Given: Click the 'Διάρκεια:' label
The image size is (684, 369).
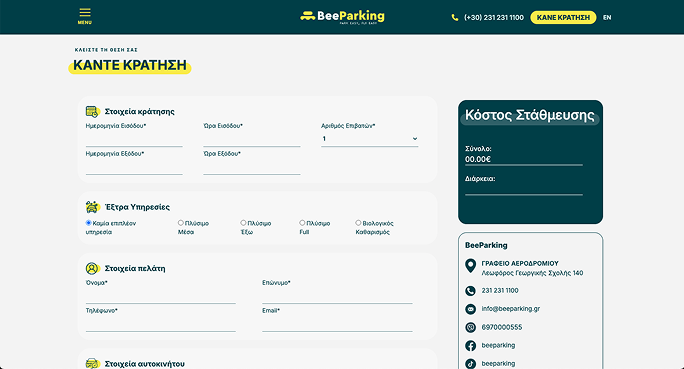Looking at the screenshot, I should point(480,178).
